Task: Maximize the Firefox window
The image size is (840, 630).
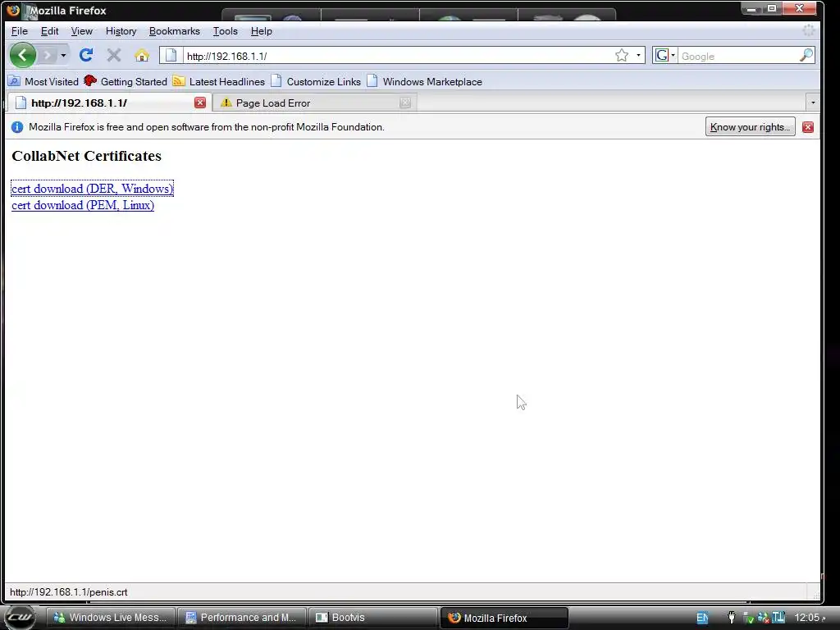Action: (x=772, y=8)
